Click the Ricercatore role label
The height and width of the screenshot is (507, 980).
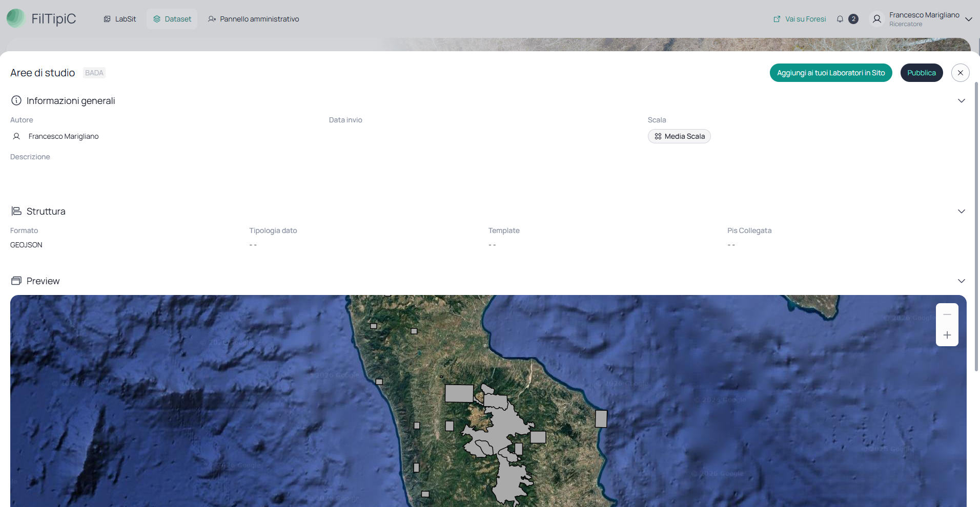[x=906, y=24]
